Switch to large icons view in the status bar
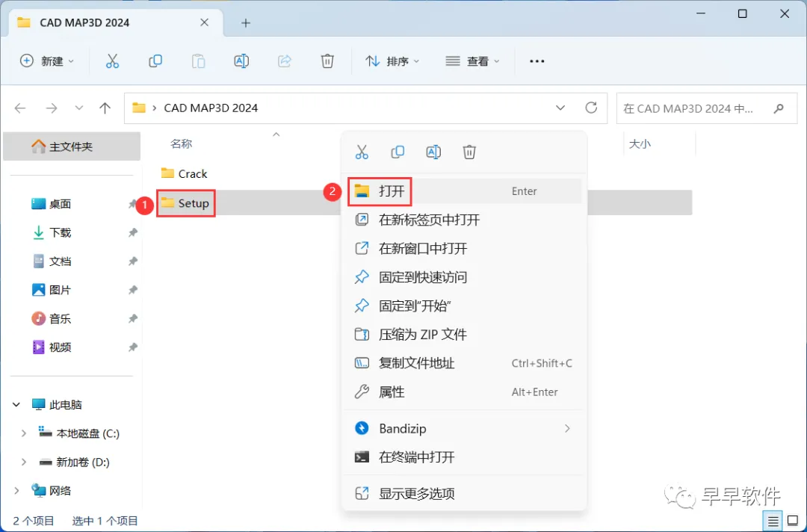 (x=793, y=522)
